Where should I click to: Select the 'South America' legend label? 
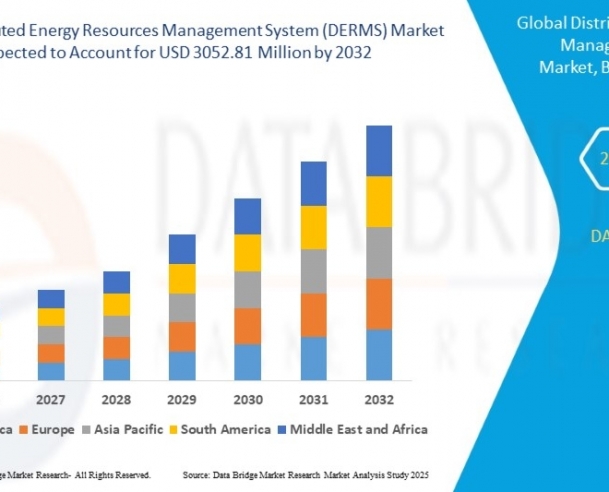pos(226,429)
